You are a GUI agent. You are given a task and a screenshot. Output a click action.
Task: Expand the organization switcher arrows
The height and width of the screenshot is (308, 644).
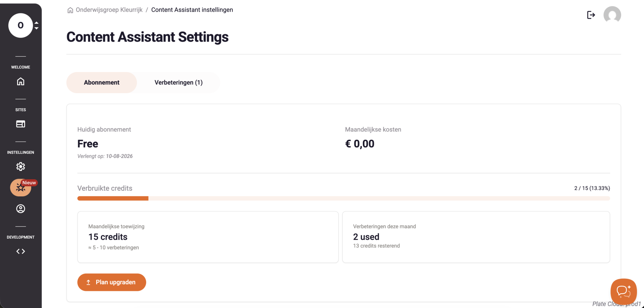tap(37, 25)
